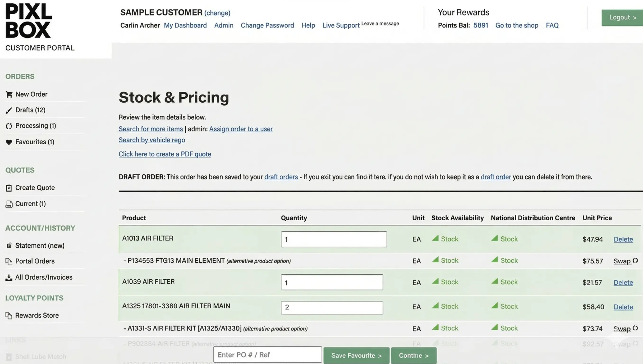This screenshot has width=643, height=364.
Task: Open the Current (1) quotes item
Action: (x=30, y=204)
